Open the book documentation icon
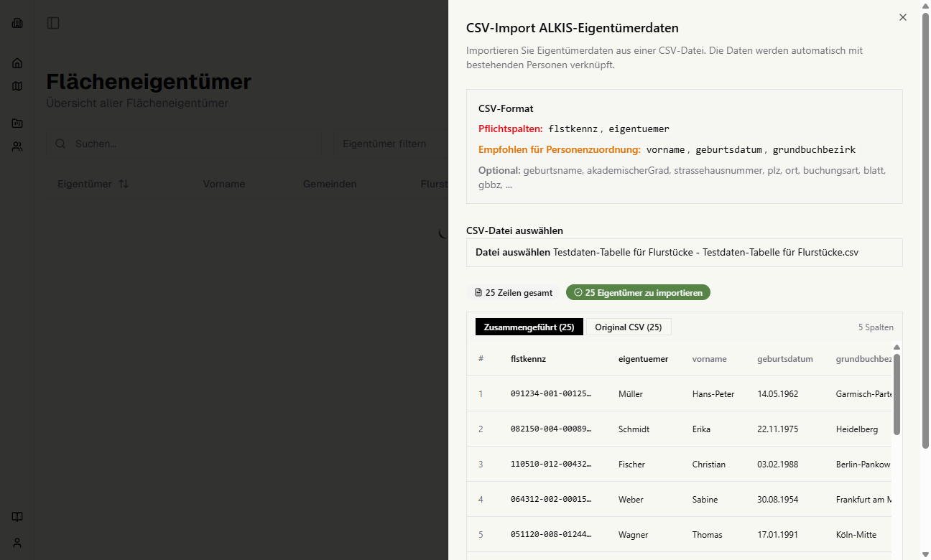The width and height of the screenshot is (931, 560). pyautogui.click(x=17, y=517)
